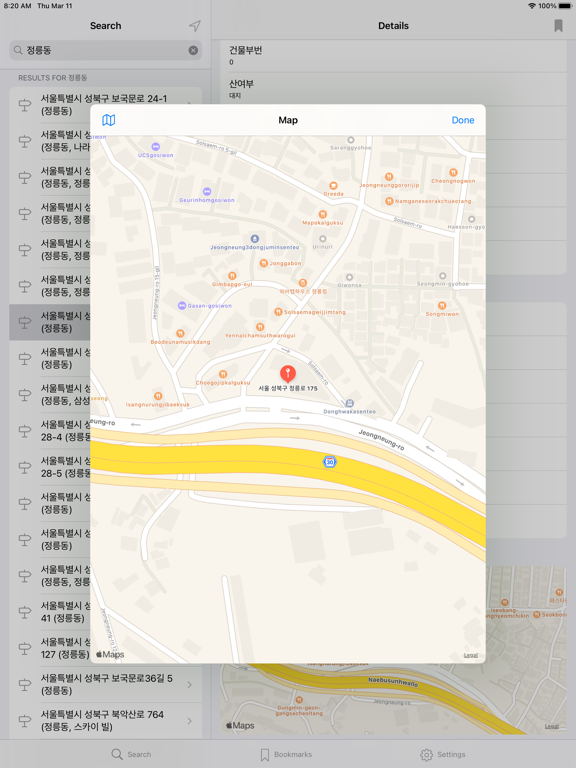576x768 pixels.
Task: Expand chevron for 보국문로36길 5 row
Action: [190, 685]
